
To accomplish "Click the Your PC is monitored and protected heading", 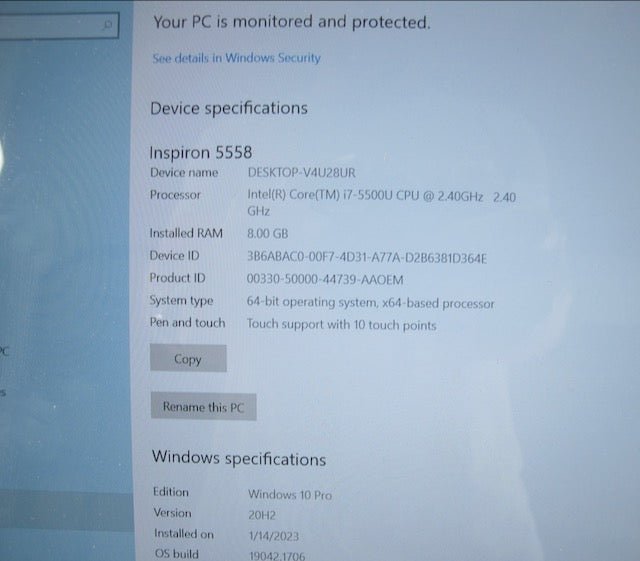I will click(292, 22).
